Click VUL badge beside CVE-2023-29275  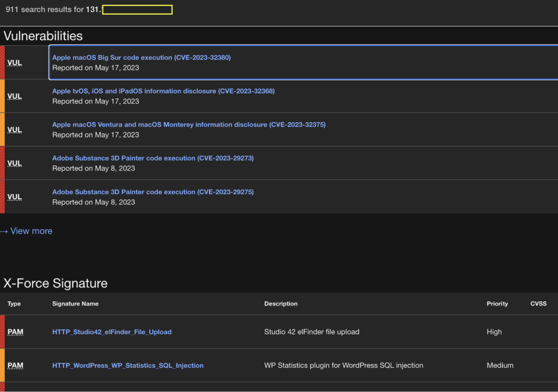15,197
